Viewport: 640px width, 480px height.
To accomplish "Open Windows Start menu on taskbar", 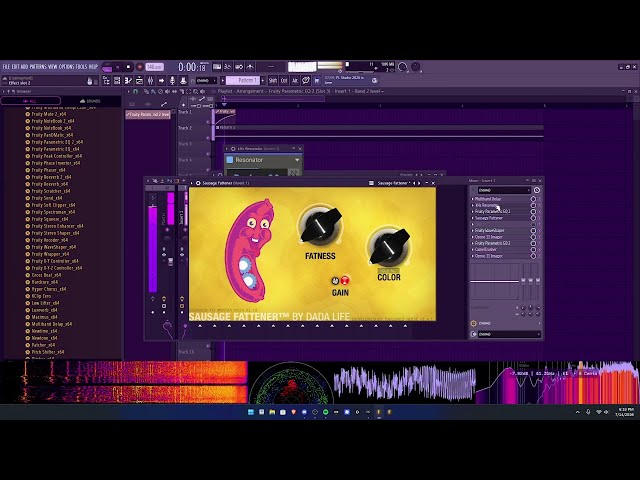I will 251,412.
